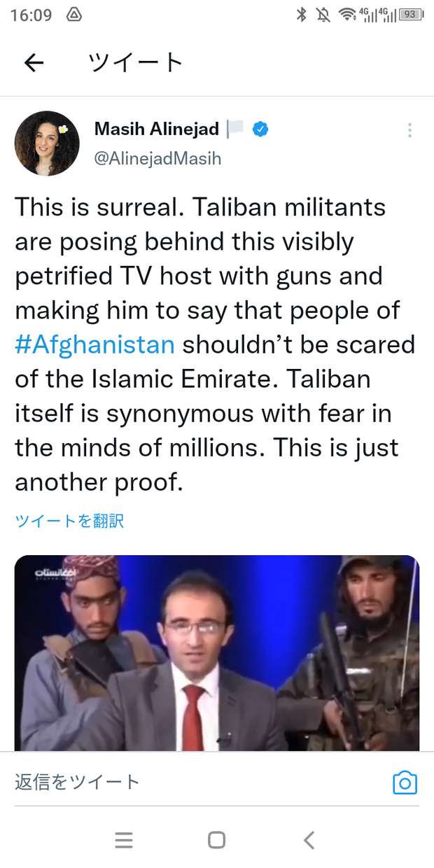Open camera to attach a photo

click(x=405, y=783)
